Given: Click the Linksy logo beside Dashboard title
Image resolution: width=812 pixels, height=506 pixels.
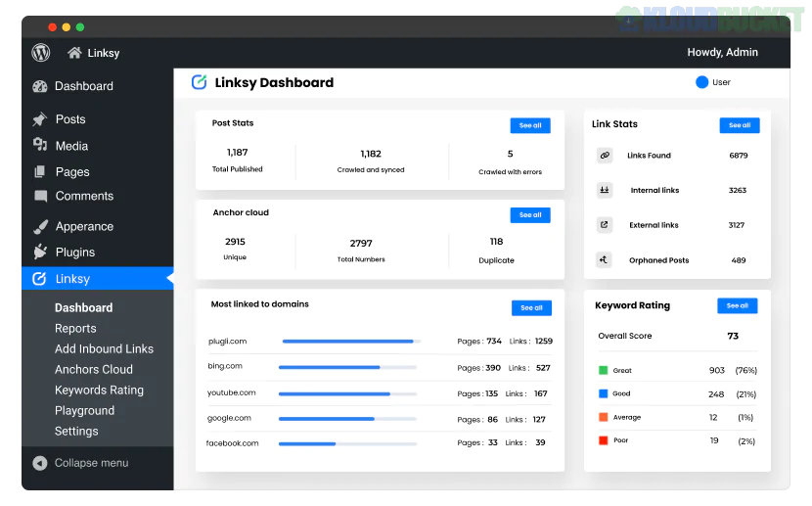Looking at the screenshot, I should (x=199, y=82).
